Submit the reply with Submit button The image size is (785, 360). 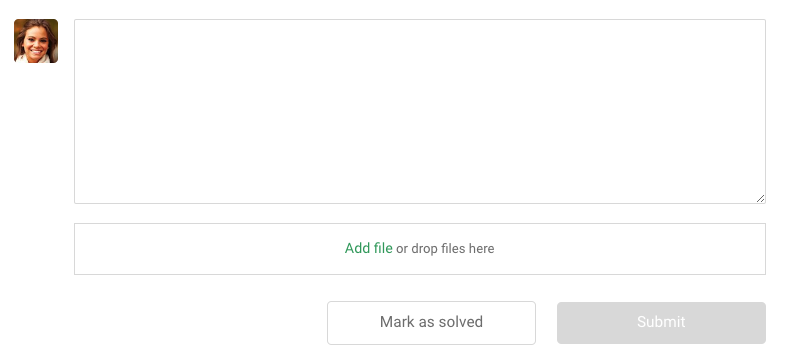pyautogui.click(x=661, y=322)
